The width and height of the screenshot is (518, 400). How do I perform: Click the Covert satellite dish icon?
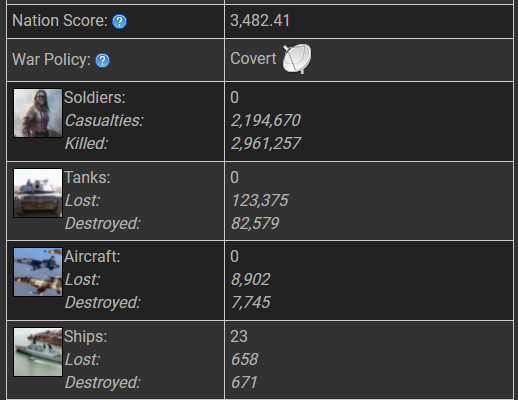pos(297,59)
